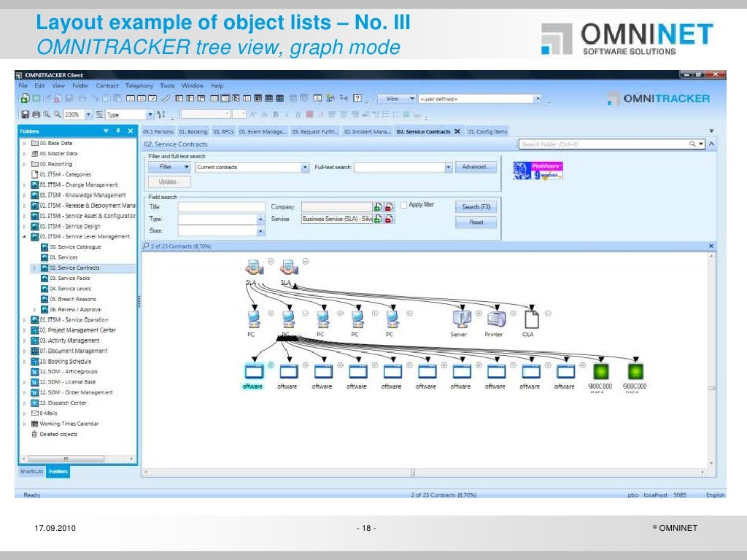The width and height of the screenshot is (747, 560).
Task: Open the Folder menu
Action: coord(80,86)
